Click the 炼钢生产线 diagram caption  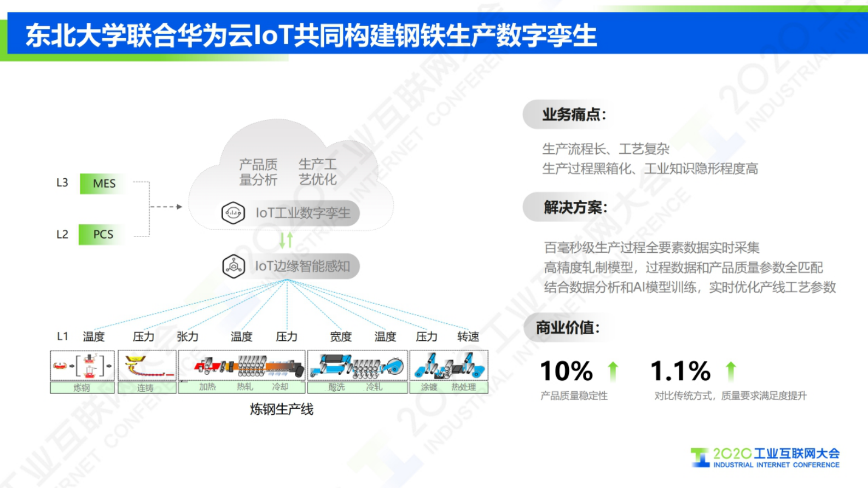(282, 409)
